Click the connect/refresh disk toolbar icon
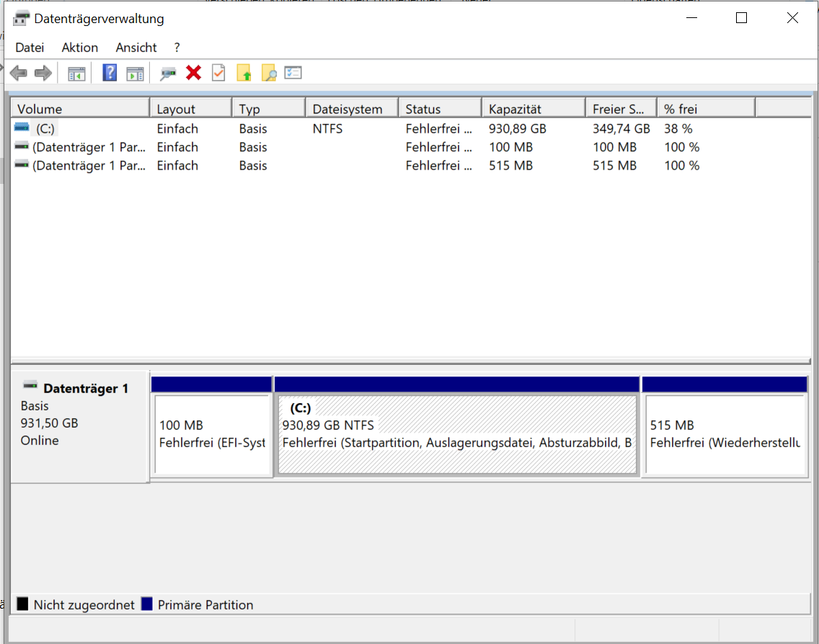Viewport: 819px width, 644px height. (168, 74)
